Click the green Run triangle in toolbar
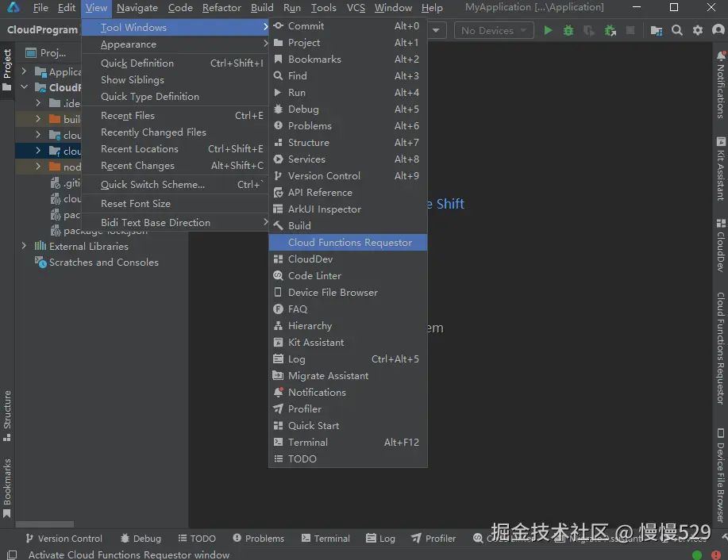 (x=548, y=31)
